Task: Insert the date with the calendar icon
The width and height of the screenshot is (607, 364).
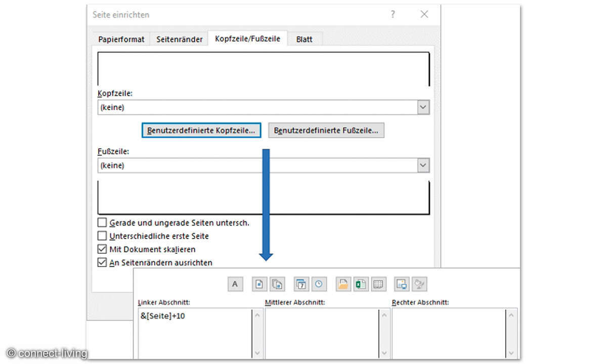Action: (x=301, y=284)
